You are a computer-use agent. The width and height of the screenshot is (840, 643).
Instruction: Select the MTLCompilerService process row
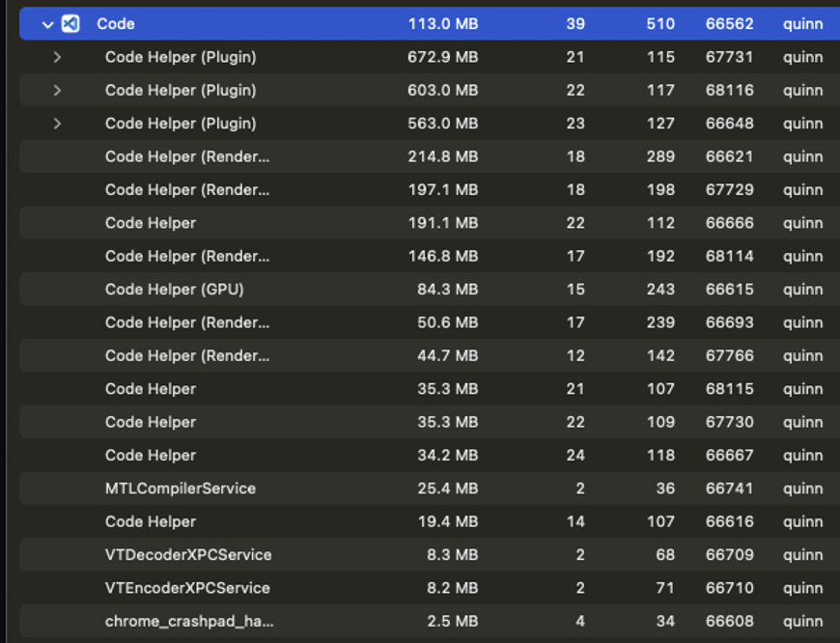[x=181, y=489]
